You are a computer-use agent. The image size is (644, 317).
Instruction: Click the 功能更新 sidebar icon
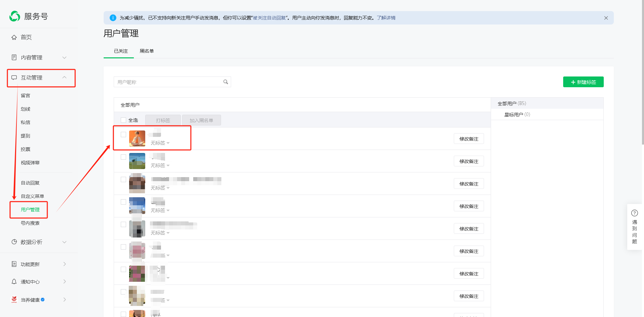(14, 264)
